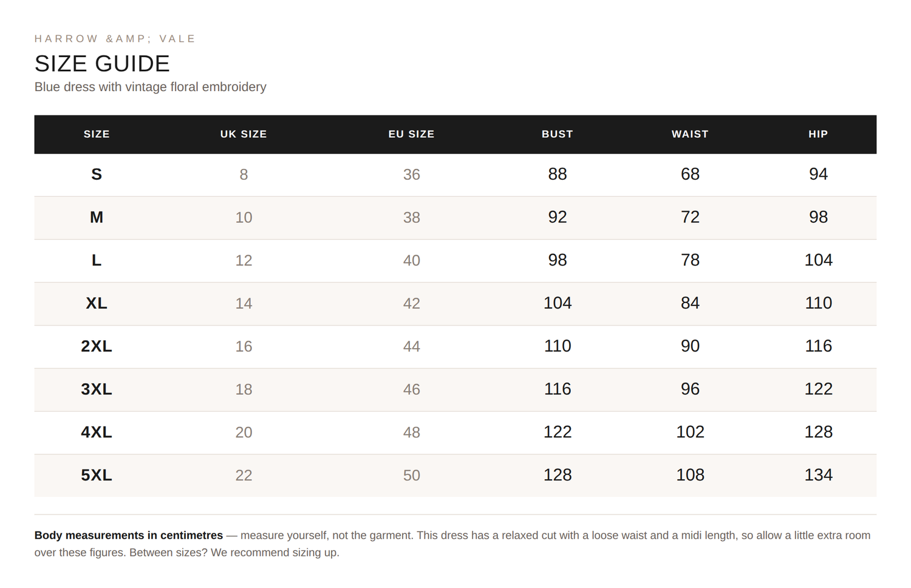Select the 5XL row waist value 108
911x588 pixels.
[x=690, y=475]
